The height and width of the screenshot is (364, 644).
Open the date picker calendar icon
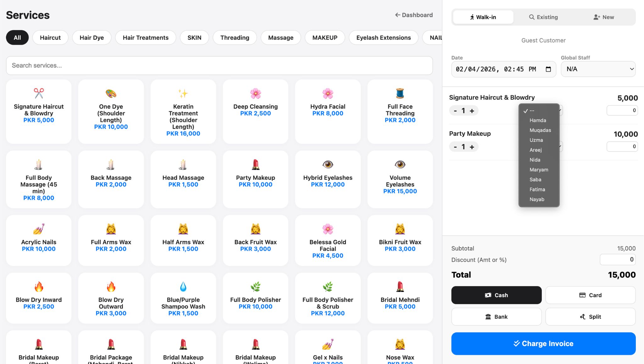[548, 69]
